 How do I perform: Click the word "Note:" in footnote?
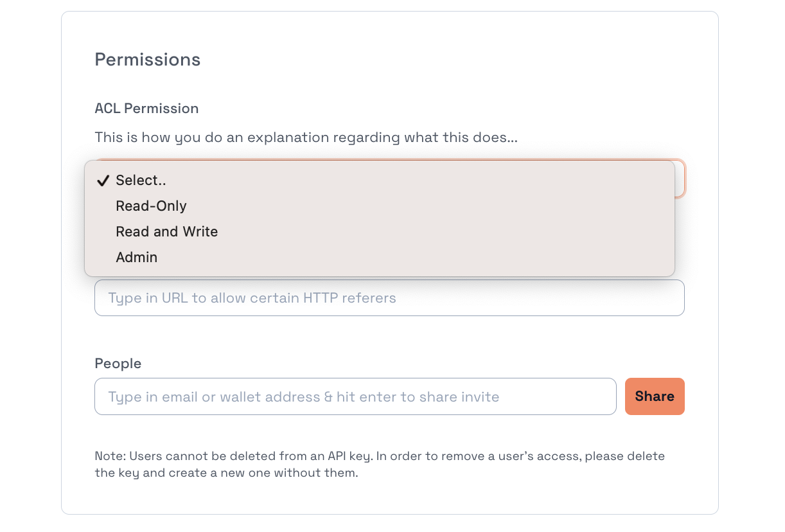click(110, 456)
